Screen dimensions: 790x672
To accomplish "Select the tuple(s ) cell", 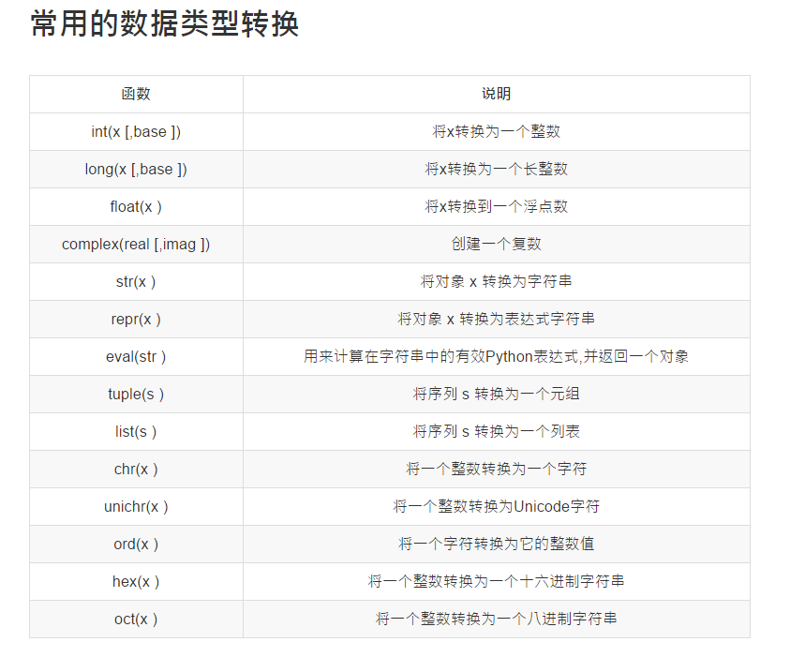I will click(x=136, y=395).
